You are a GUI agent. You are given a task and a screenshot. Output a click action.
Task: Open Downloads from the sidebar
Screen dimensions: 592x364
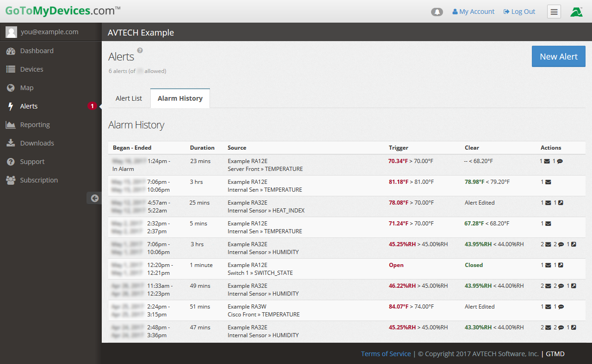click(x=37, y=143)
